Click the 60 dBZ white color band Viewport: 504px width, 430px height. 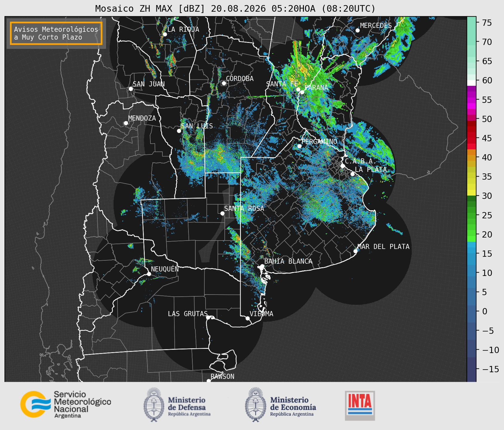point(471,83)
